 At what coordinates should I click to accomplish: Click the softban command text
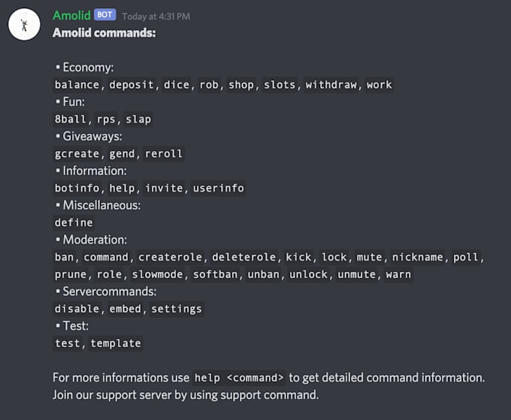click(x=215, y=275)
